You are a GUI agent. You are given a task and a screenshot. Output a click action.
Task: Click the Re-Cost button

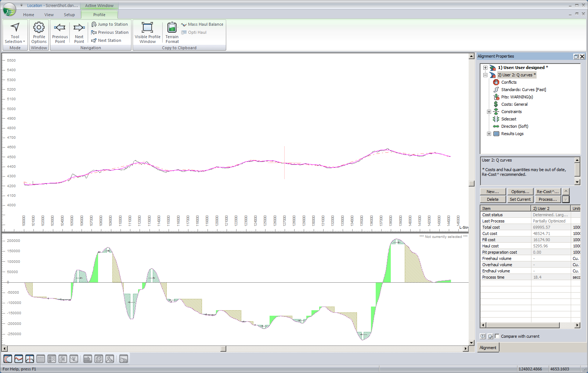[548, 192]
